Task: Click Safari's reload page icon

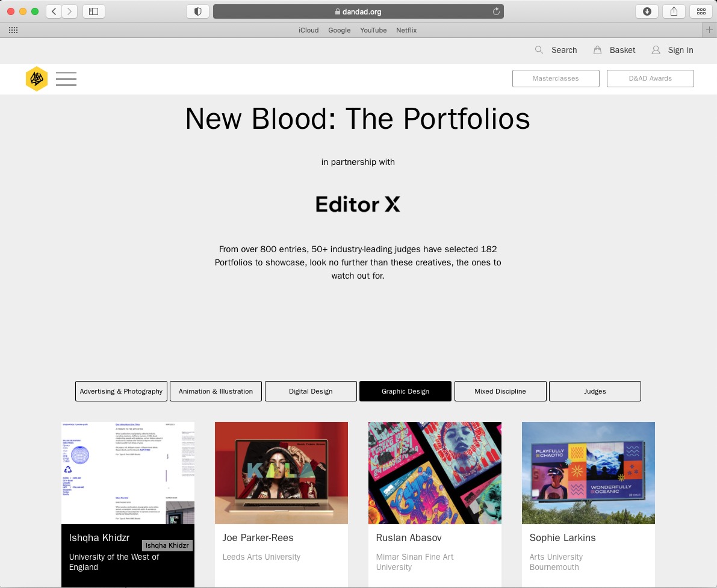Action: [x=495, y=11]
